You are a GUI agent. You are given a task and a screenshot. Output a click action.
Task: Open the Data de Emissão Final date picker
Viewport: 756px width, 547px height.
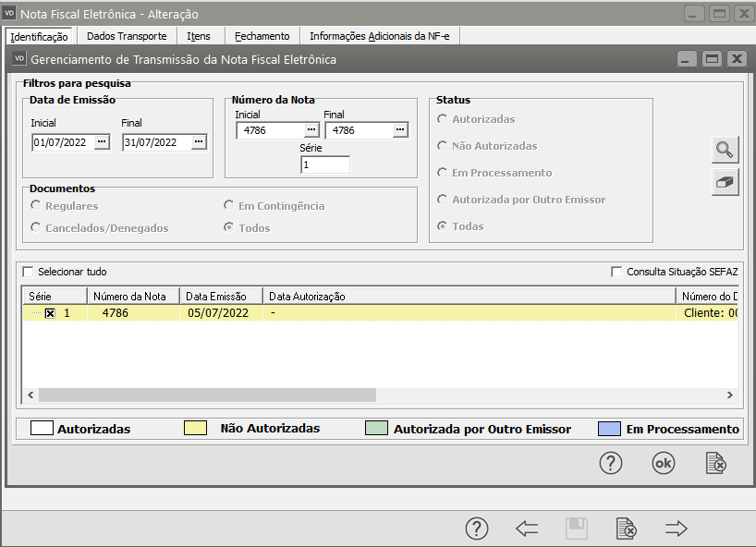199,142
